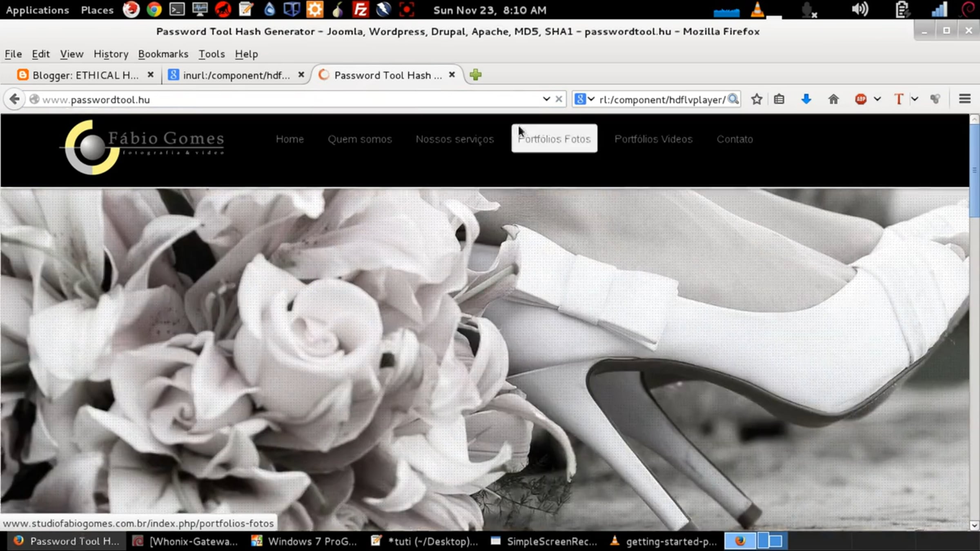The image size is (980, 551).
Task: Close the Blogger ETHICAL H tab
Action: tap(151, 75)
